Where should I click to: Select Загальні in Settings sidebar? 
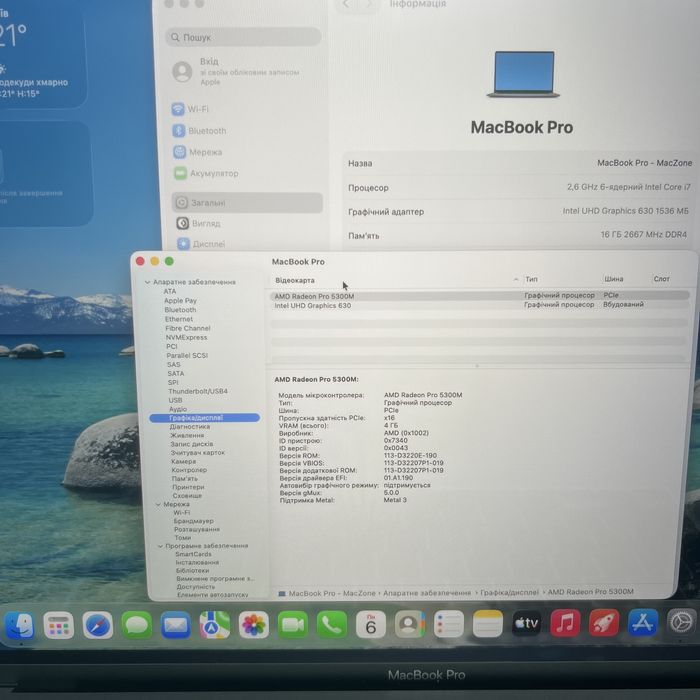coord(247,203)
